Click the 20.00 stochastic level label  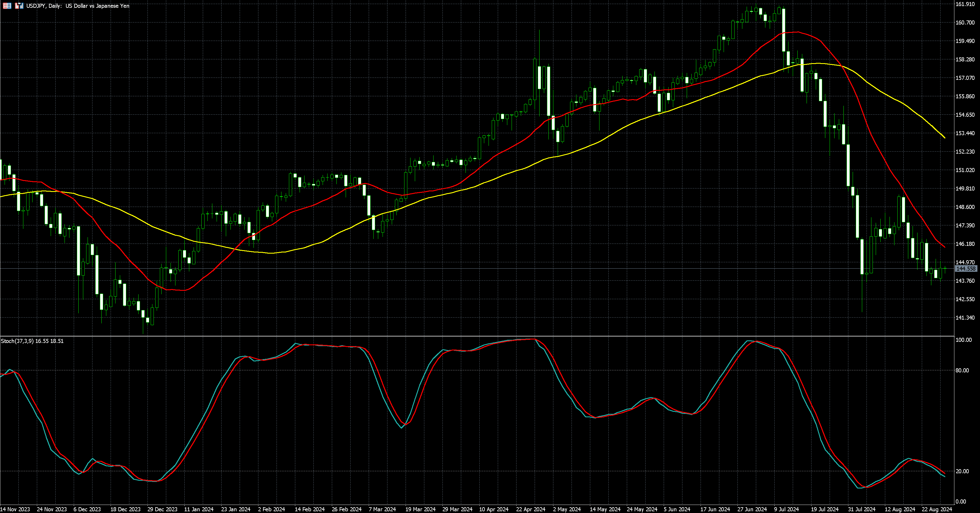(x=962, y=471)
